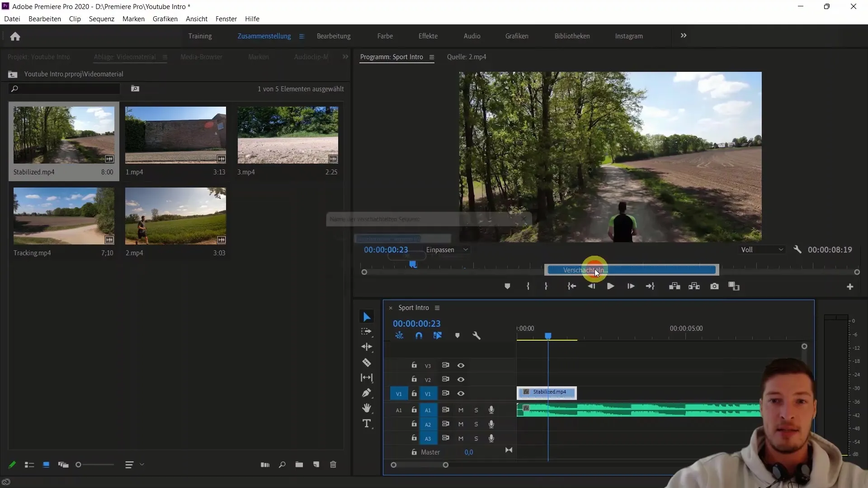
Task: Switch to Farbe workspace
Action: 385,36
